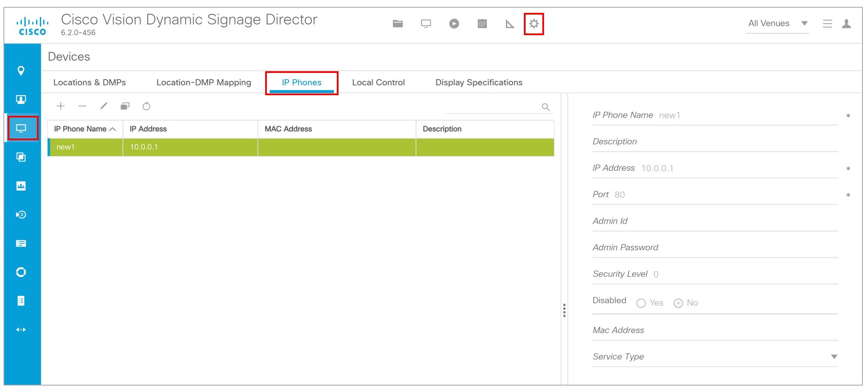Click the list rows sidebar icon
This screenshot has height=392, width=868.
21,244
